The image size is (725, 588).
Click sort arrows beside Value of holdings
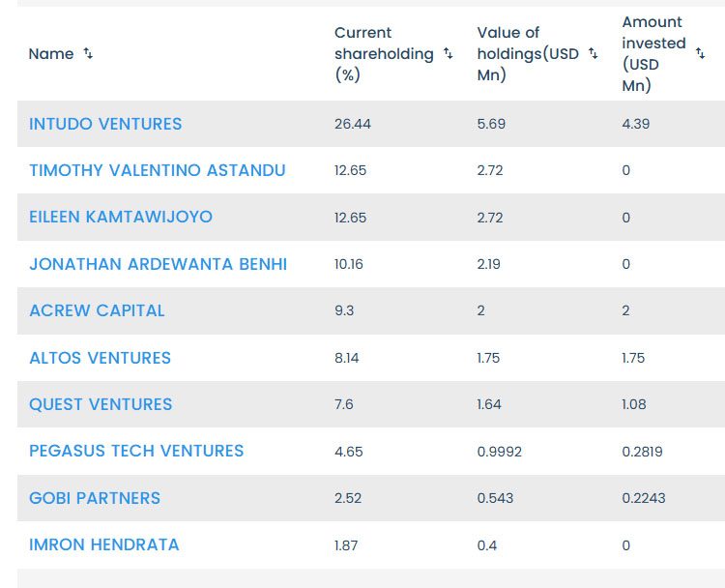click(593, 54)
